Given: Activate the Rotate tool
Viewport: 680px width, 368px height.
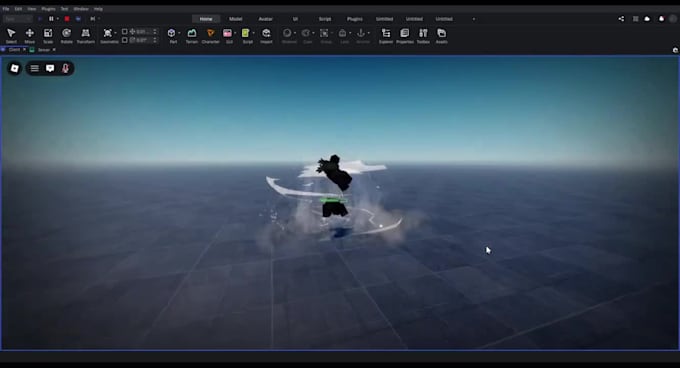Looking at the screenshot, I should coord(66,35).
